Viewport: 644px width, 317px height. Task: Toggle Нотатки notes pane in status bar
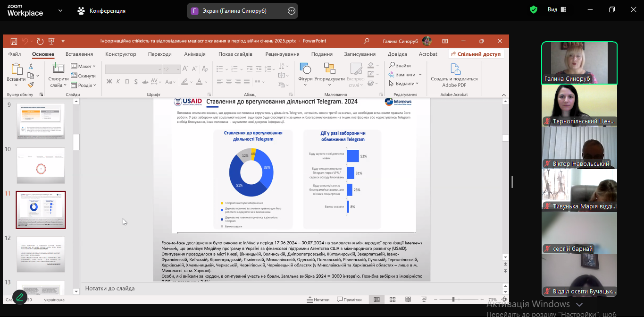click(318, 300)
